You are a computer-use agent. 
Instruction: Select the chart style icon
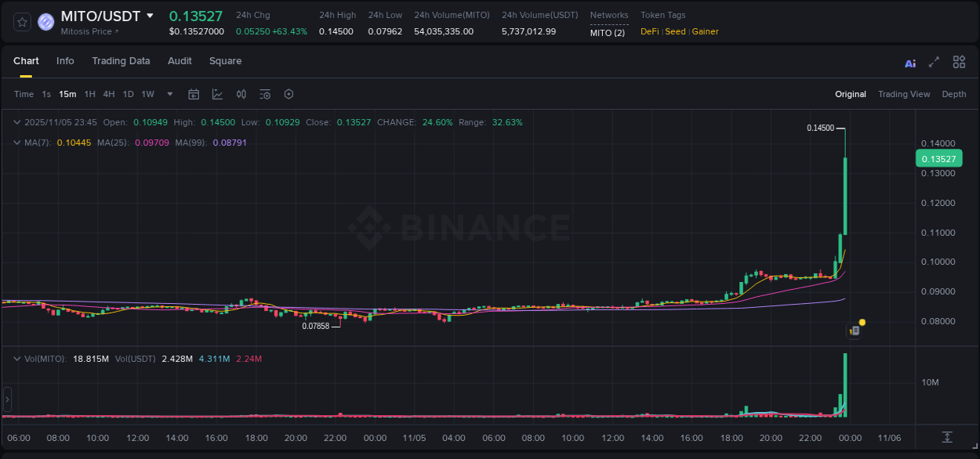[217, 94]
